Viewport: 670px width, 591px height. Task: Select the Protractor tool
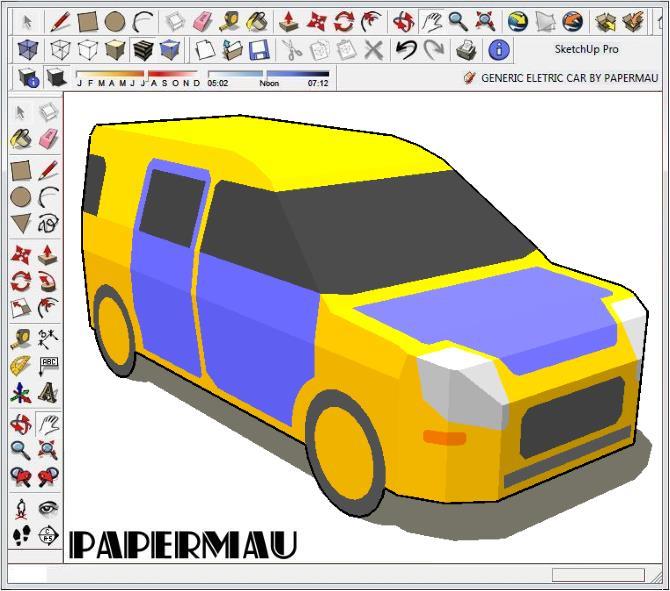click(20, 366)
